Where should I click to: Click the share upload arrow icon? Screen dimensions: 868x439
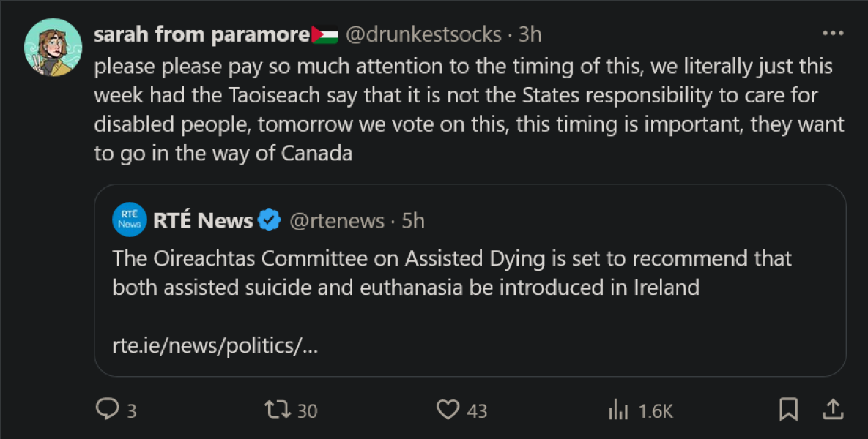click(x=834, y=410)
